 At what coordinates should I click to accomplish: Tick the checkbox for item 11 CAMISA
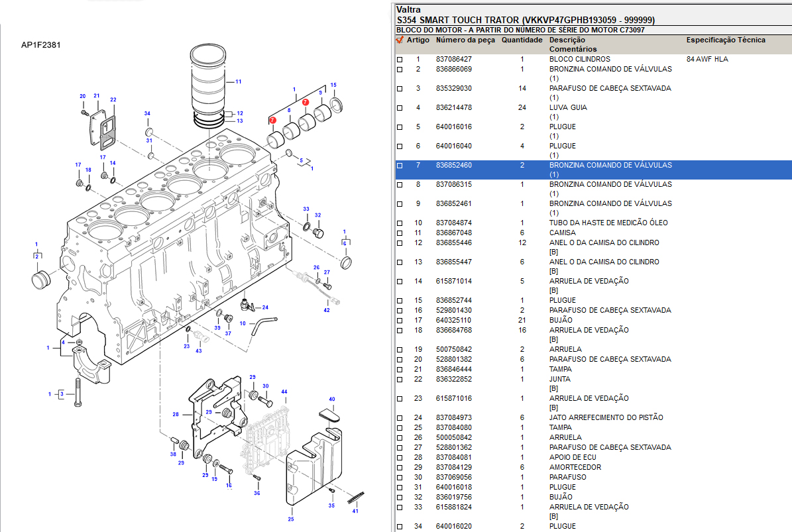point(400,233)
